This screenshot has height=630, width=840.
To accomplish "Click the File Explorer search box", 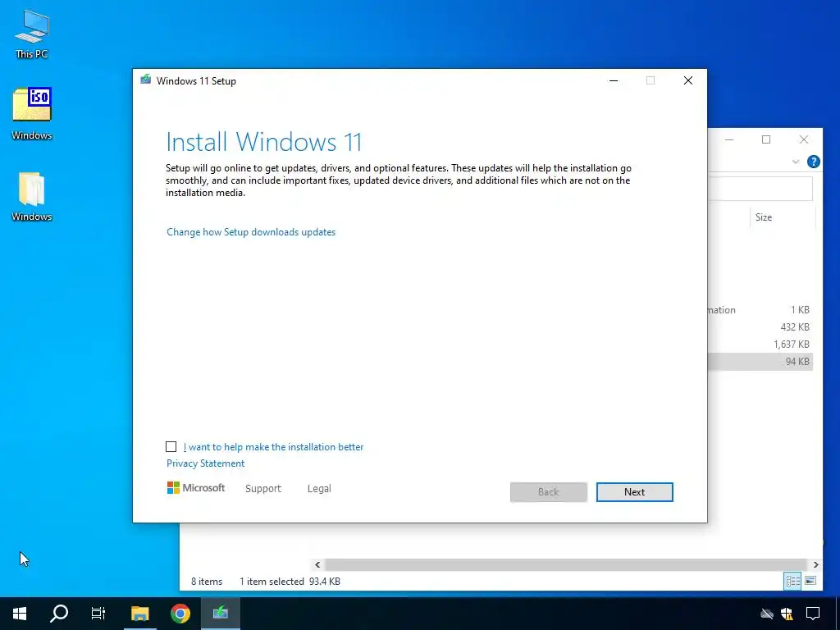I will [x=760, y=189].
